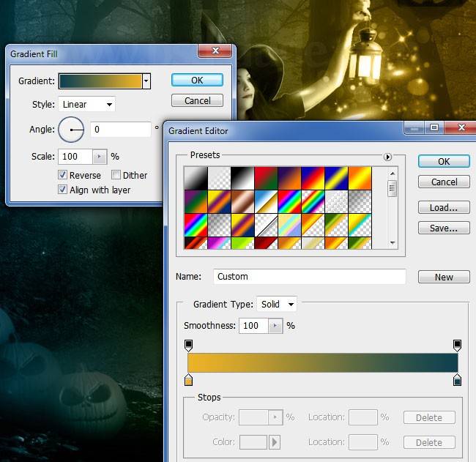
Task: Choose the black to white gradient preset
Action: 195,179
